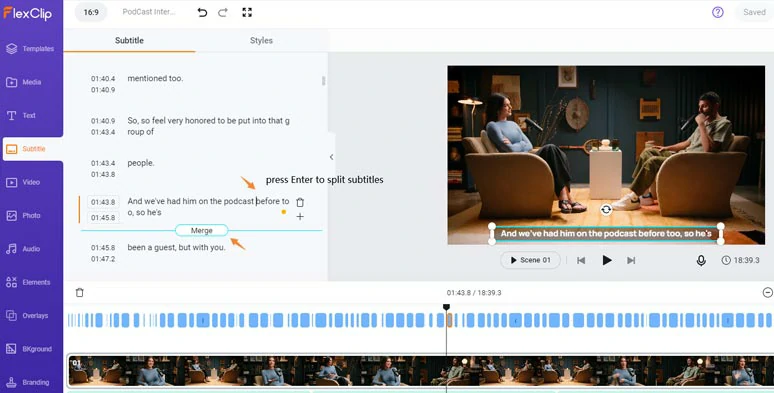Open the help question mark icon
The image size is (774, 393).
pos(718,12)
